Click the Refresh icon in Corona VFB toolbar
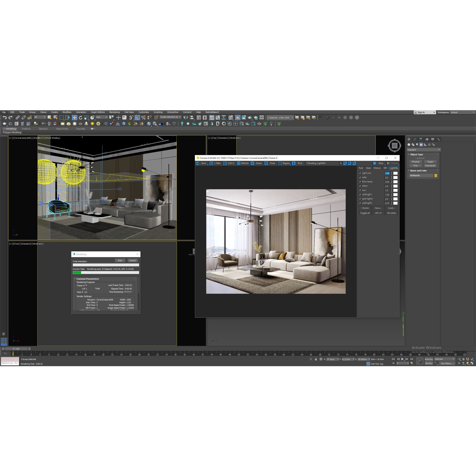The image size is (476, 476). 238,163
